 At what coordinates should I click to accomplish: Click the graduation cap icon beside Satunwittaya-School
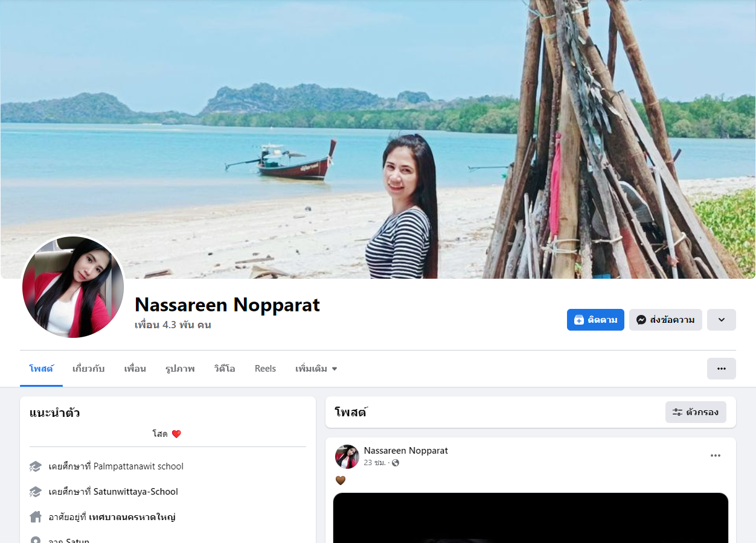point(36,492)
